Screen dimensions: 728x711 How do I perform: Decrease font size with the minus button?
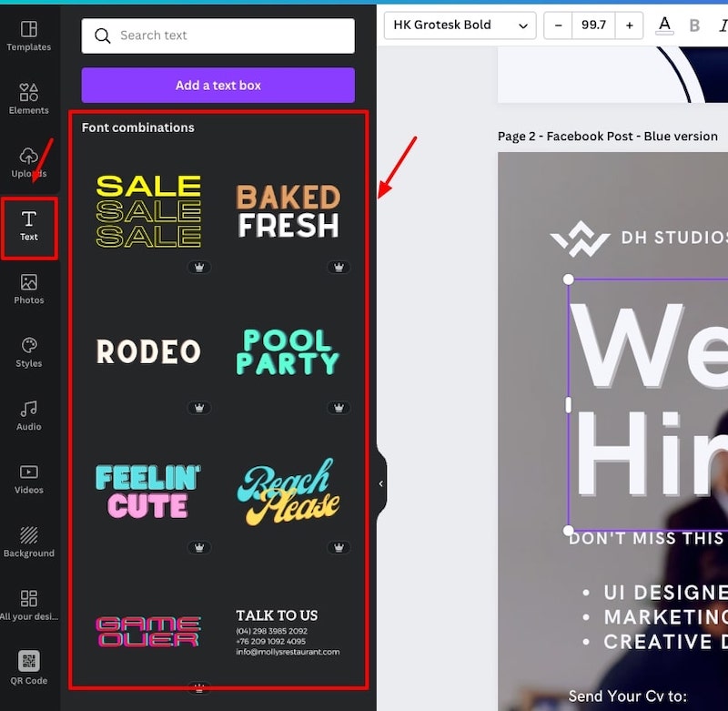pos(559,25)
